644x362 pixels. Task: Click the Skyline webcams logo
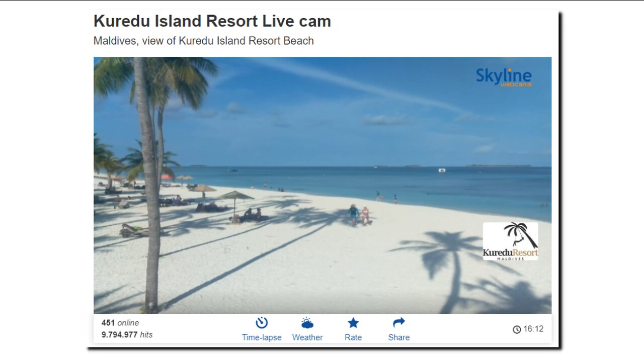tap(504, 77)
